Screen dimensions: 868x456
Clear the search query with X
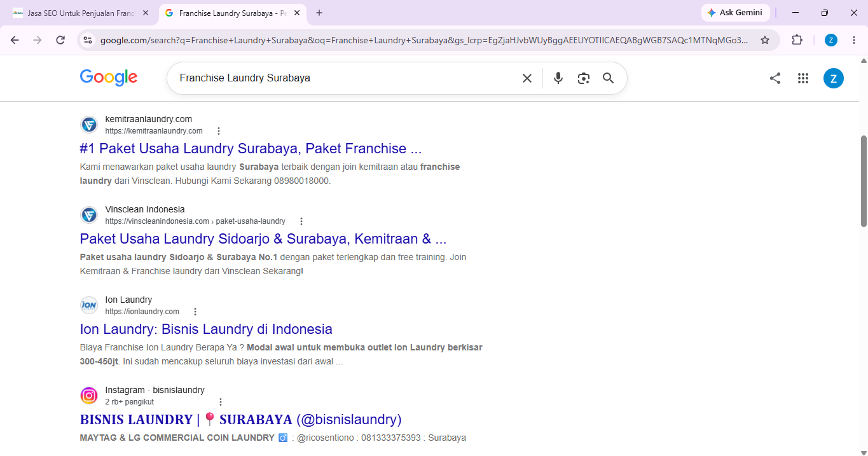527,78
